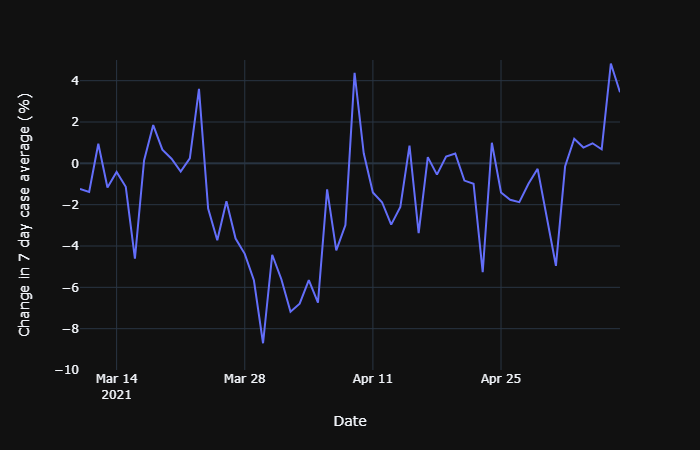Click the y-axis tick label '−8'
The image size is (700, 450).
pos(71,329)
